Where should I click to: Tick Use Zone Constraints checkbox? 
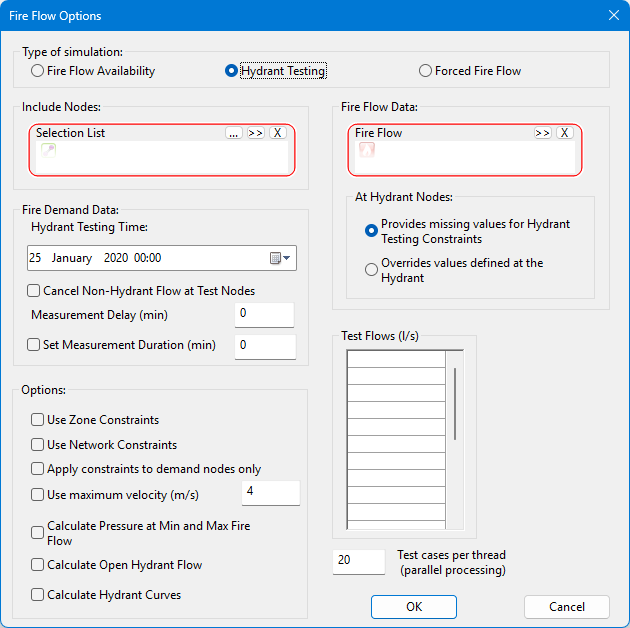pyautogui.click(x=38, y=420)
